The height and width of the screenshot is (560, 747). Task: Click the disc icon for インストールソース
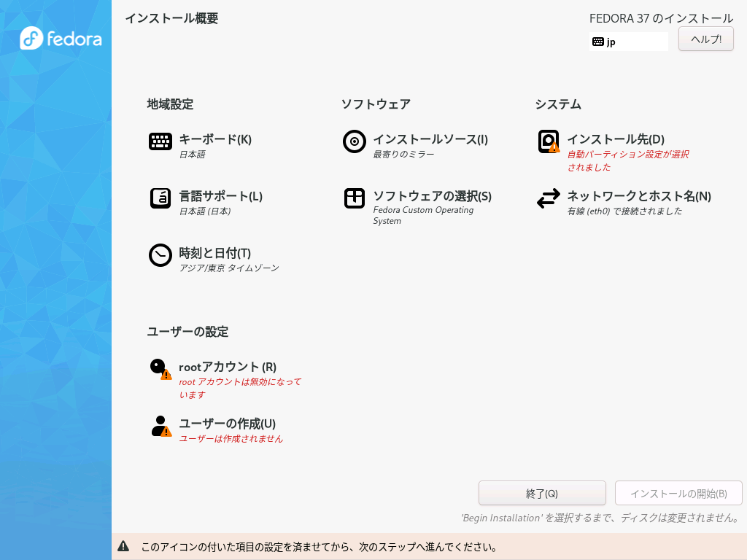tap(355, 141)
